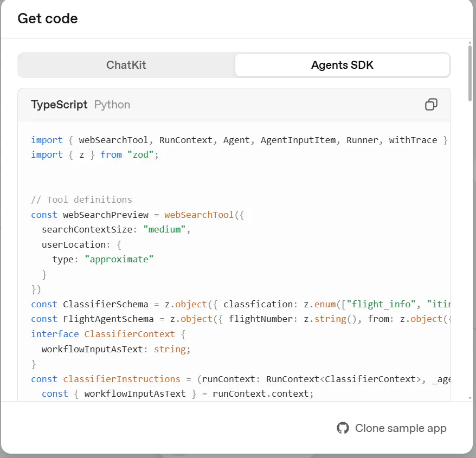Viewport: 476px width, 458px height.
Task: Click the "approximate" string value
Action: 119,259
